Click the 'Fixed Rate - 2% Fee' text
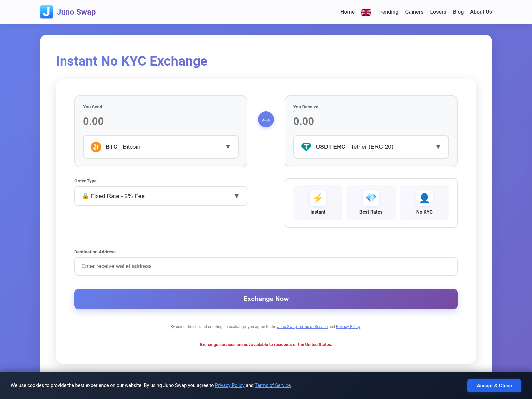The width and height of the screenshot is (532, 399). tap(118, 196)
